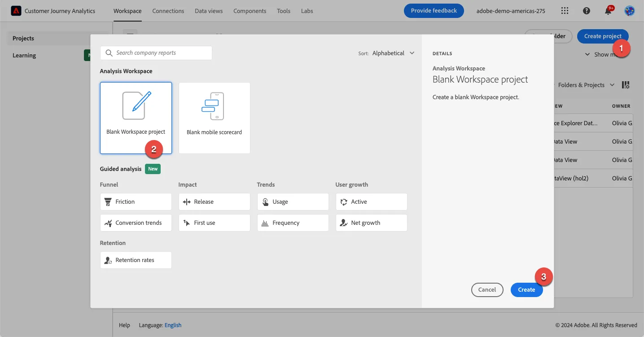
Task: Open the help question mark icon
Action: point(587,11)
